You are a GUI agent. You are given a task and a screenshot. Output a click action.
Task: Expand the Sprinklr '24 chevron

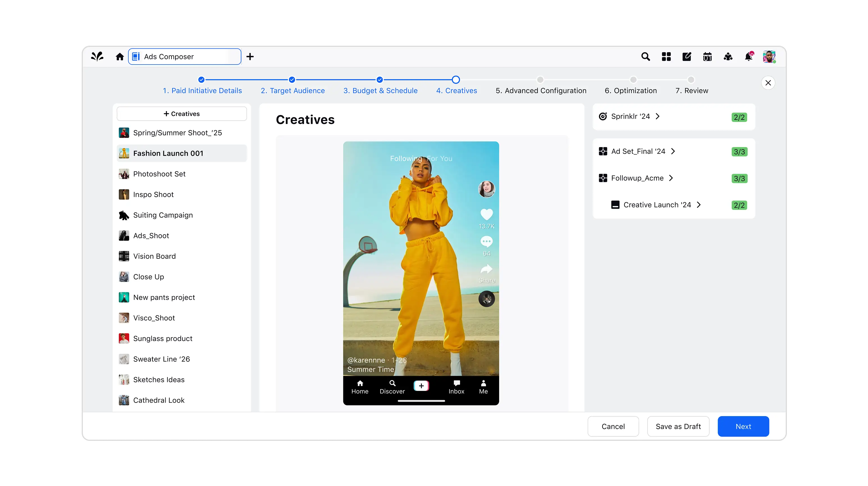coord(657,116)
